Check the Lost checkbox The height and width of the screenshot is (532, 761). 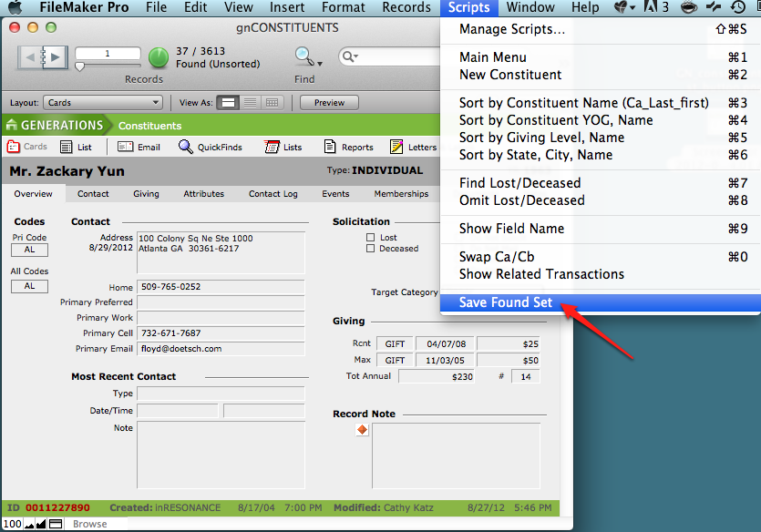click(x=370, y=238)
